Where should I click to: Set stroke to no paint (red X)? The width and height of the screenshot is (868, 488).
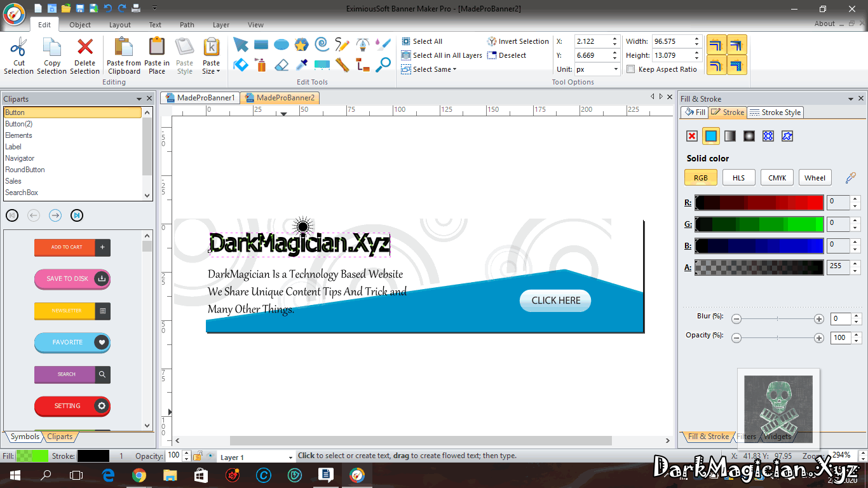coord(692,136)
